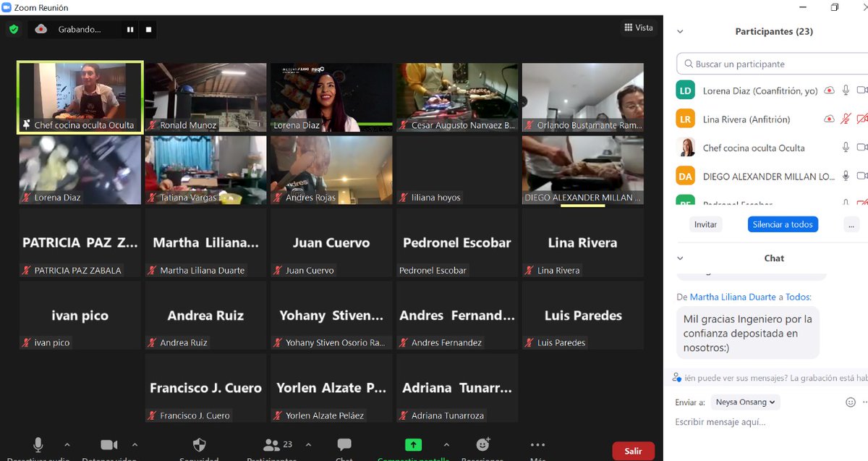Open Más options with the ellipsis icon
The image size is (868, 461).
pos(537,444)
